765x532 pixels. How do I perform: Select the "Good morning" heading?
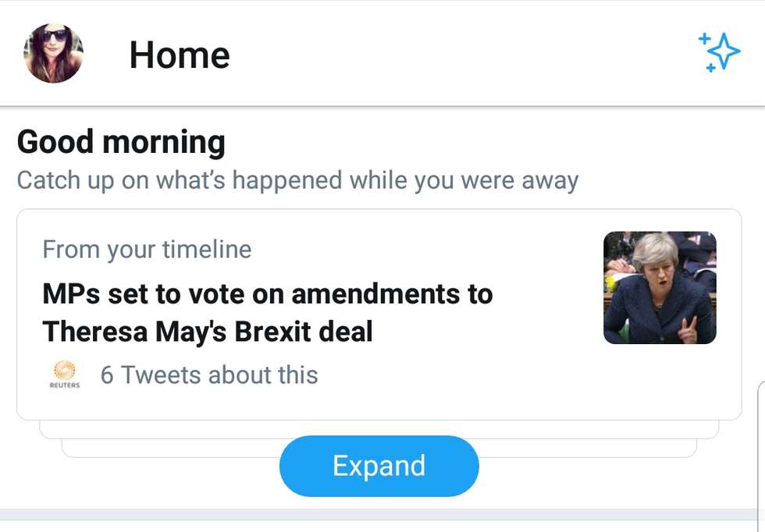pos(121,142)
